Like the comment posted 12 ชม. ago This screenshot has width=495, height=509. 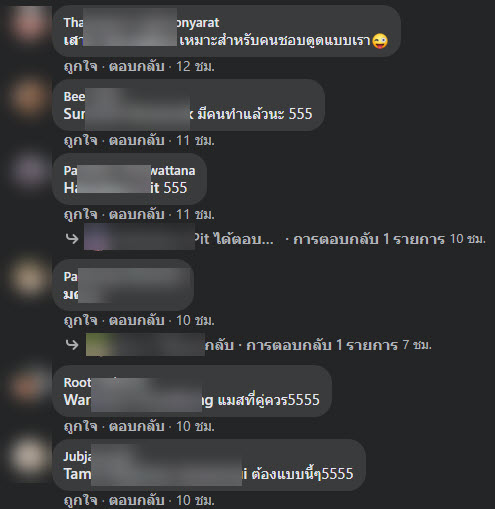[81, 66]
